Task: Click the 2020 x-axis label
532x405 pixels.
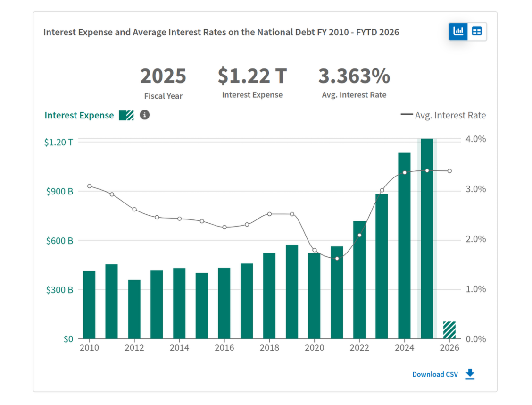Action: tap(314, 347)
